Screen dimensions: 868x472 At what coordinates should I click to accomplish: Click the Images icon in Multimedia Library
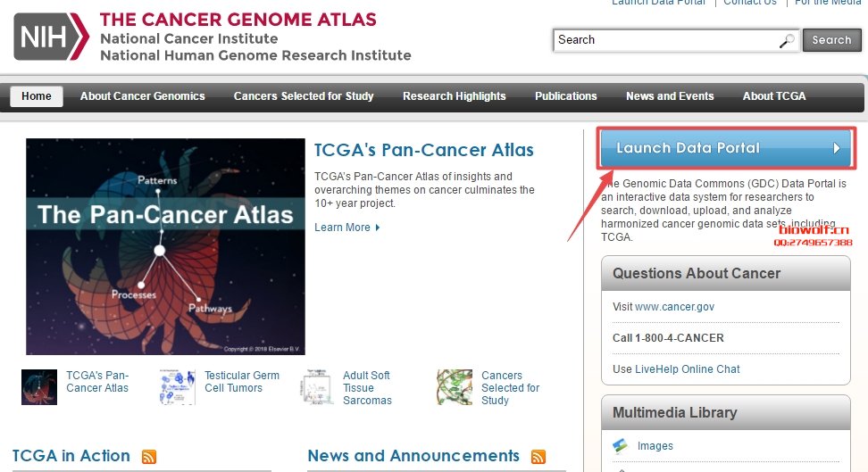(x=621, y=446)
